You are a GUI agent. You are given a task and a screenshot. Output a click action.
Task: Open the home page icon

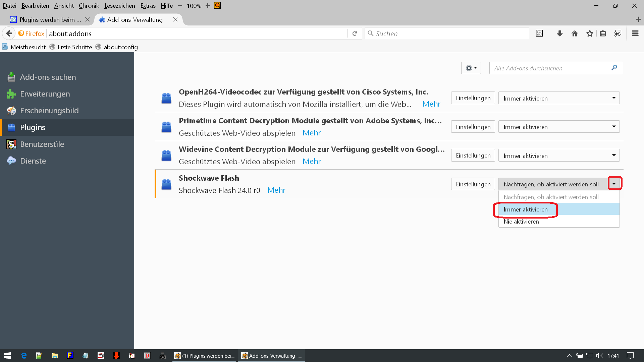click(575, 34)
